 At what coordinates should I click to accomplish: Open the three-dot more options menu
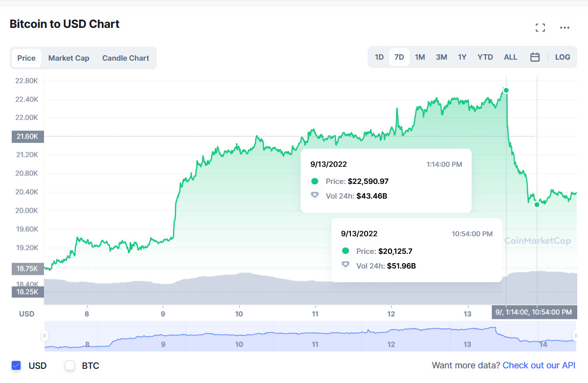(x=565, y=27)
